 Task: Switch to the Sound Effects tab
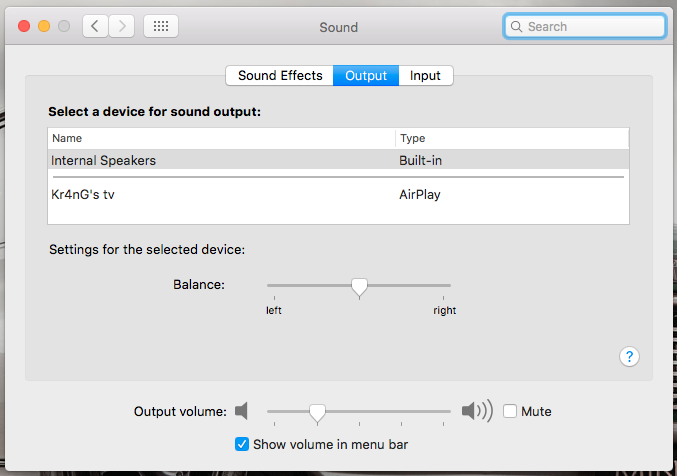click(x=280, y=76)
